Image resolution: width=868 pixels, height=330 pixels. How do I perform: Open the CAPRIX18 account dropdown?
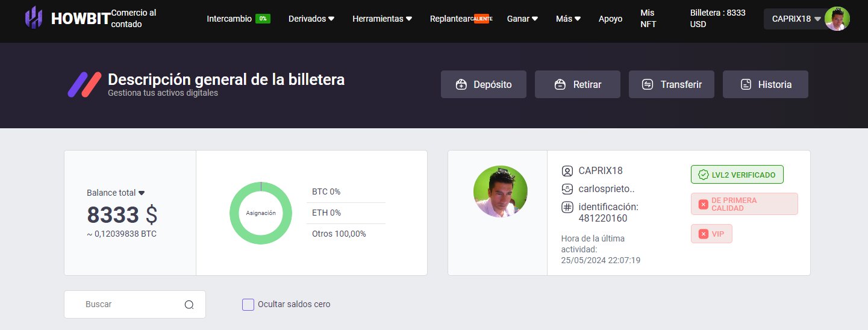pyautogui.click(x=796, y=19)
